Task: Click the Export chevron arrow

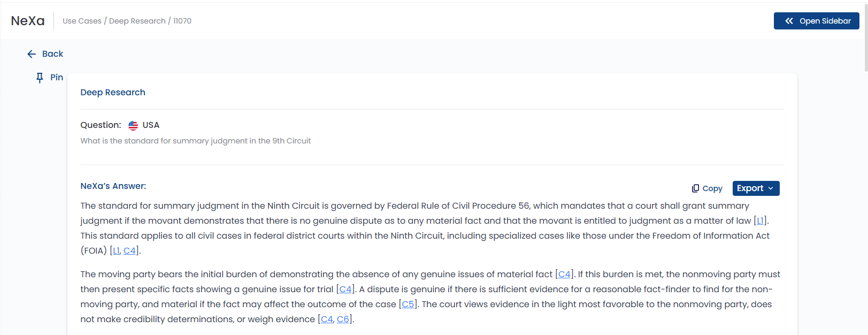Action: (771, 188)
